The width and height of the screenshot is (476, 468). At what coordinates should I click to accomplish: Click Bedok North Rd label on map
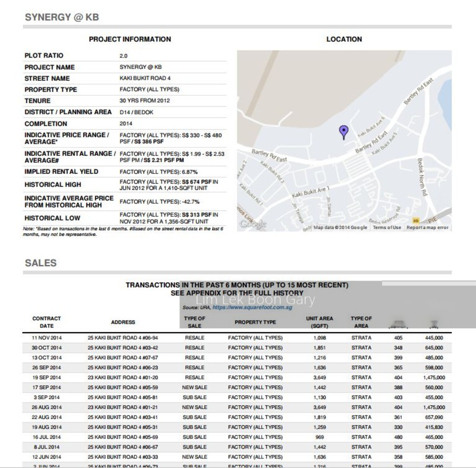(x=422, y=177)
